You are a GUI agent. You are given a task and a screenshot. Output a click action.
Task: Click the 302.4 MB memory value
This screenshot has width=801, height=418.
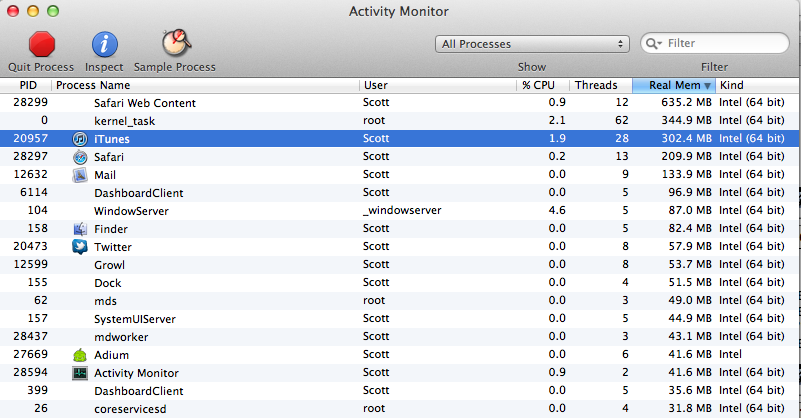[686, 138]
